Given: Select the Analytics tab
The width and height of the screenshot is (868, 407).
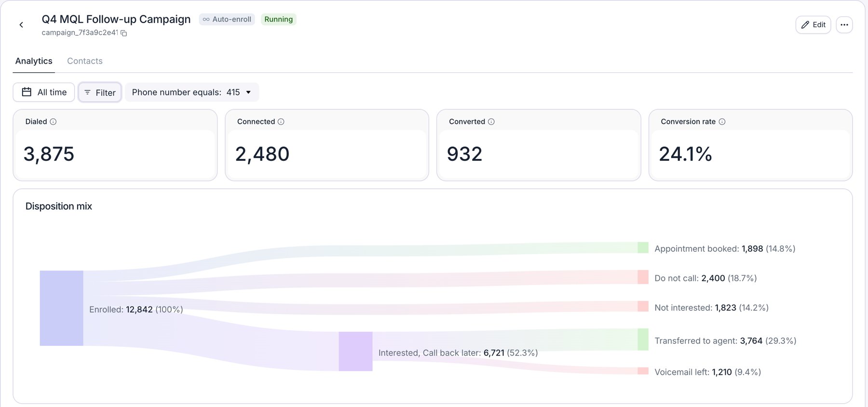Looking at the screenshot, I should point(34,61).
